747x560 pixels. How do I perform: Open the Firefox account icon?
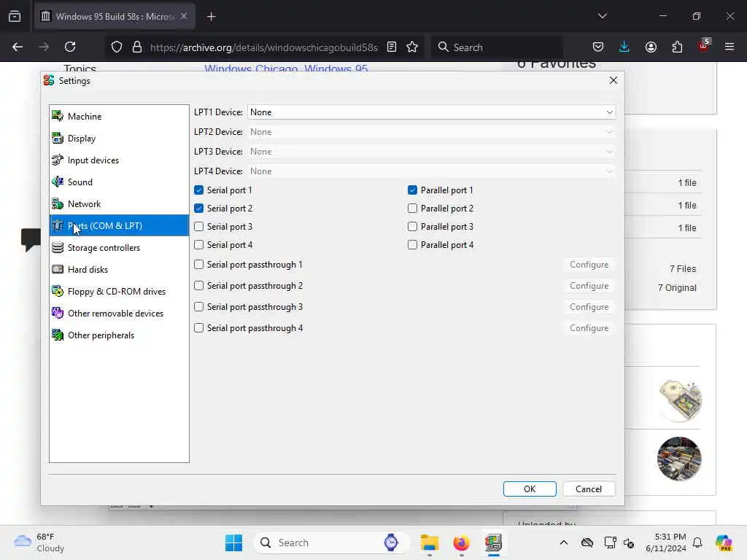tap(651, 47)
